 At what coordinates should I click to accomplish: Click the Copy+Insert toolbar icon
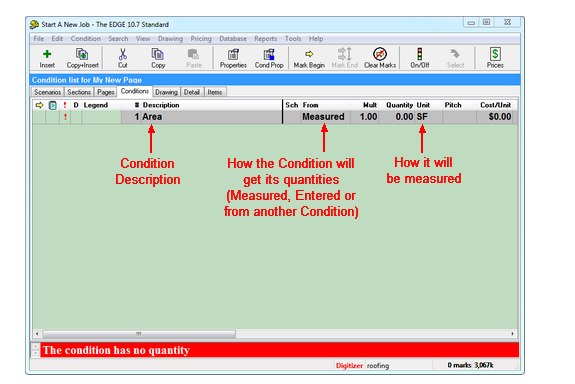pos(82,54)
